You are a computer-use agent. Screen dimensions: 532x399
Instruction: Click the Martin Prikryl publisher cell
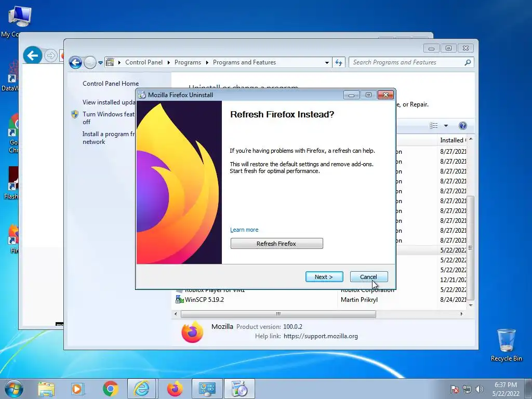[x=359, y=300]
